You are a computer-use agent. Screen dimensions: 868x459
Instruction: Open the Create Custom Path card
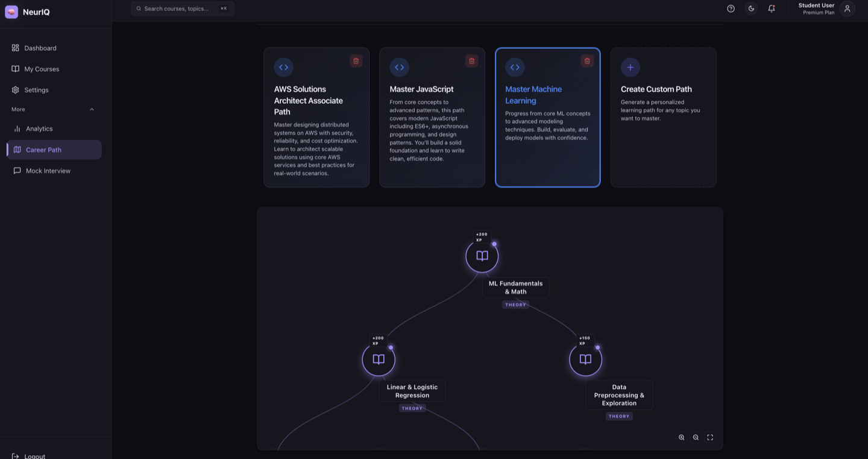pyautogui.click(x=664, y=118)
